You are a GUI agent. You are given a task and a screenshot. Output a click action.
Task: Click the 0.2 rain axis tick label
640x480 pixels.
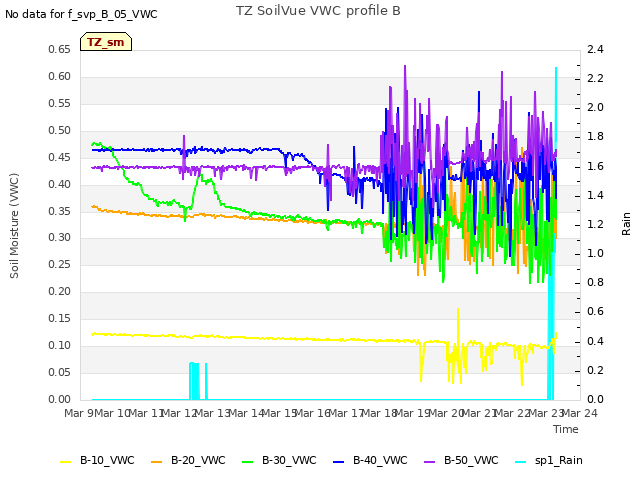pyautogui.click(x=595, y=370)
